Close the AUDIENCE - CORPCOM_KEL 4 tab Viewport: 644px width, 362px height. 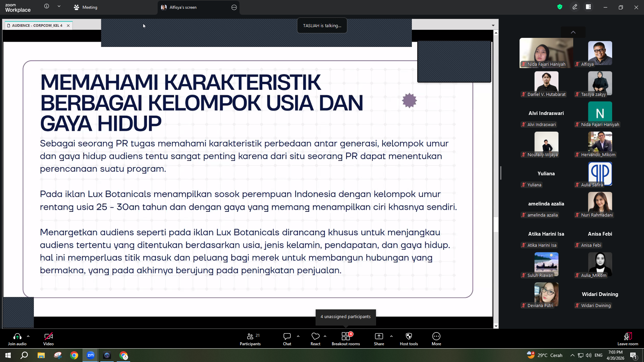coord(68,25)
